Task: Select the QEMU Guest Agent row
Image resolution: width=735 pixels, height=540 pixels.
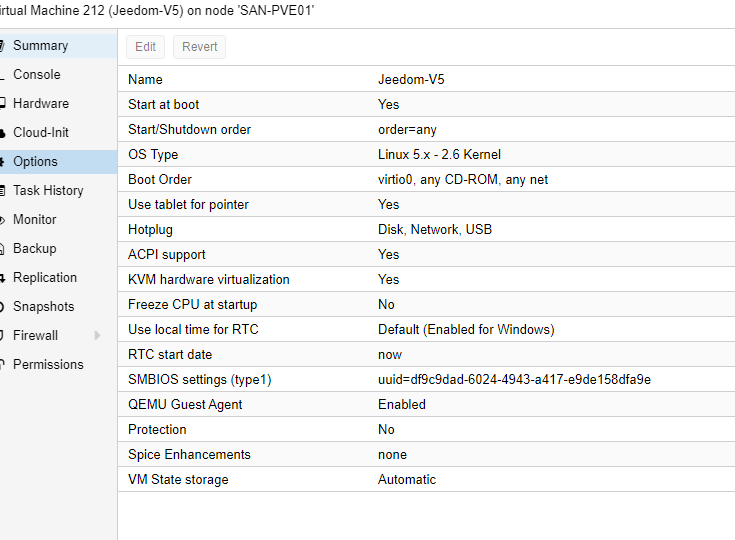Action: (x=426, y=404)
